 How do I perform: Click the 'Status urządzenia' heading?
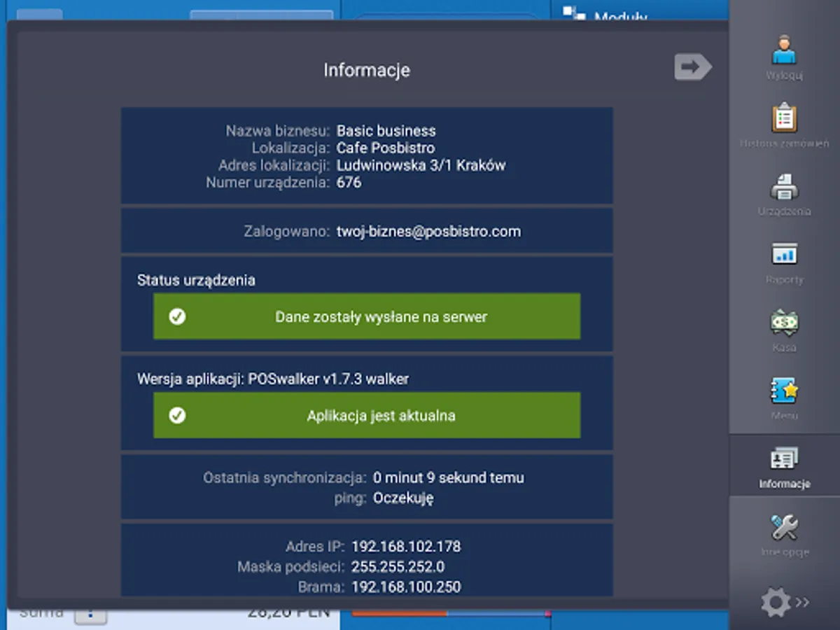coord(196,280)
